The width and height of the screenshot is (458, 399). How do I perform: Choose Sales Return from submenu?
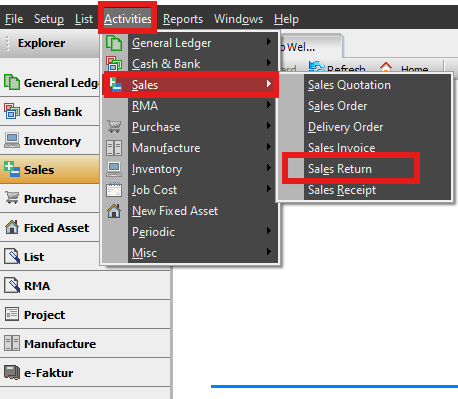339,169
